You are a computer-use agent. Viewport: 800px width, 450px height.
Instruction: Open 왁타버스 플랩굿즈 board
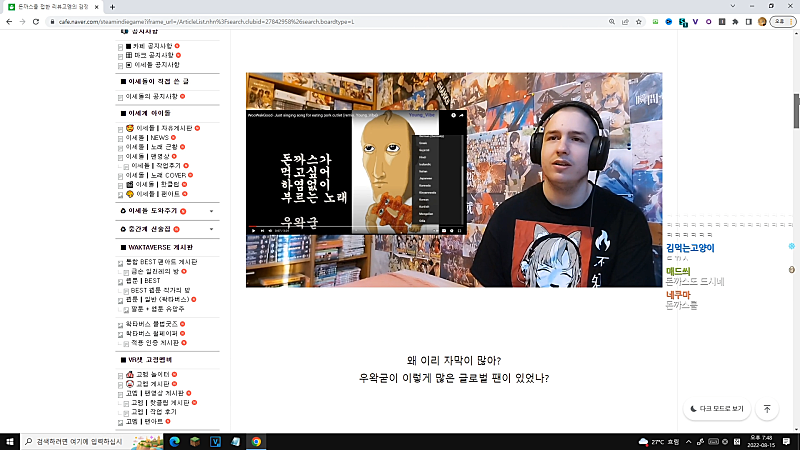click(152, 324)
